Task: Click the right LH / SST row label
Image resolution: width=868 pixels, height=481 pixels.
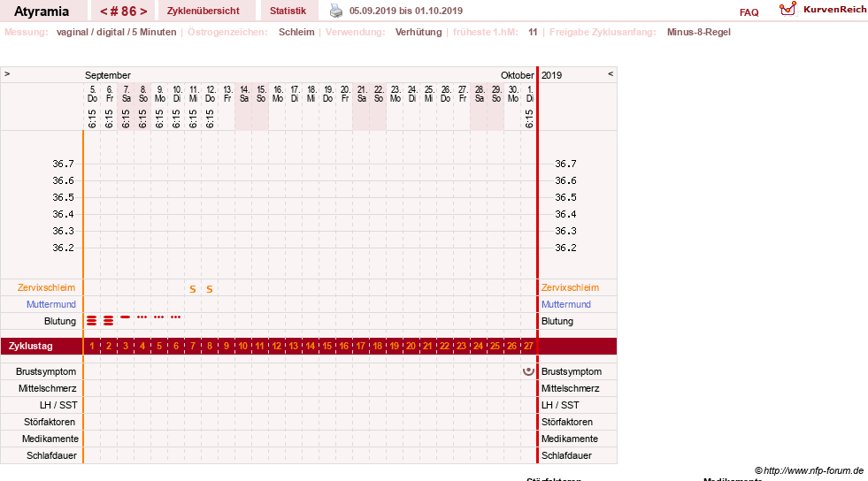Action: click(x=560, y=405)
